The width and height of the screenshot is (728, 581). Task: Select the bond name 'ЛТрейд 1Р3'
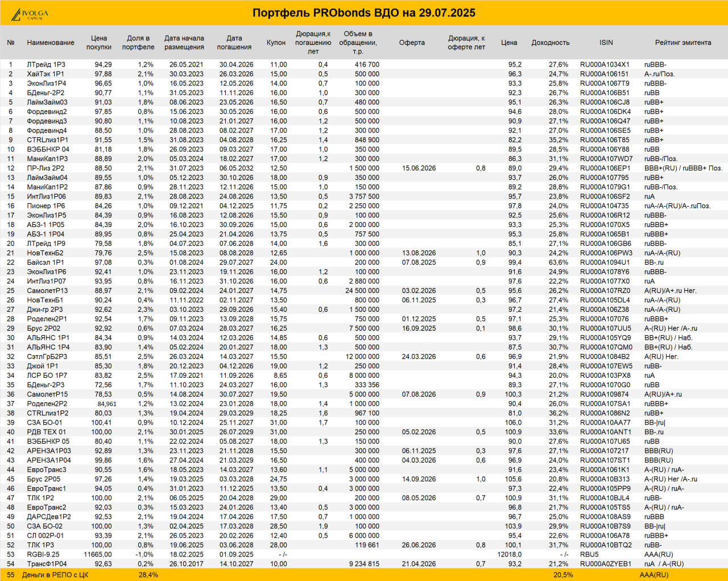(x=46, y=65)
